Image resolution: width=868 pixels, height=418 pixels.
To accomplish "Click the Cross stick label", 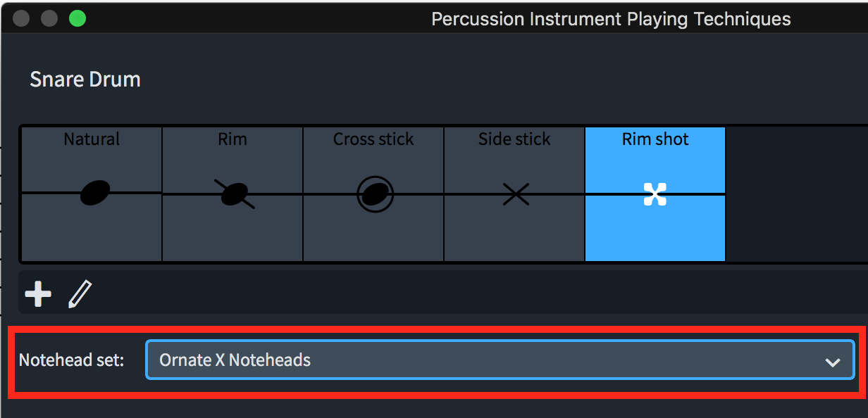I will point(373,139).
